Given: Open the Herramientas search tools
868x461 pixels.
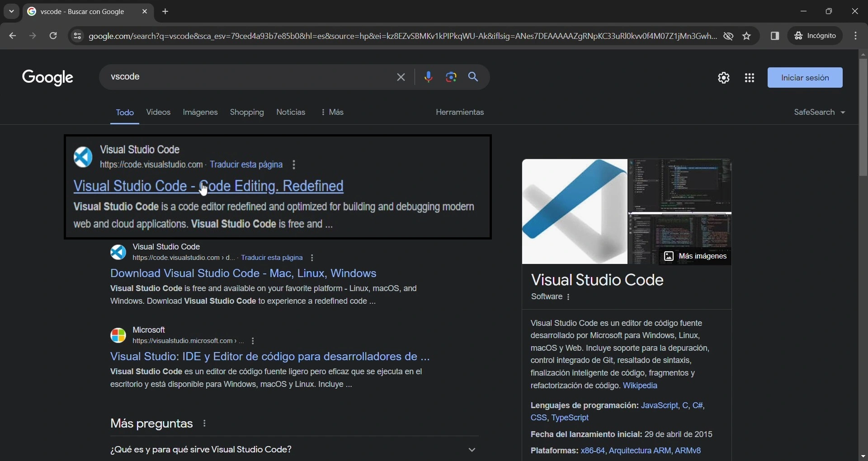Looking at the screenshot, I should coord(460,112).
